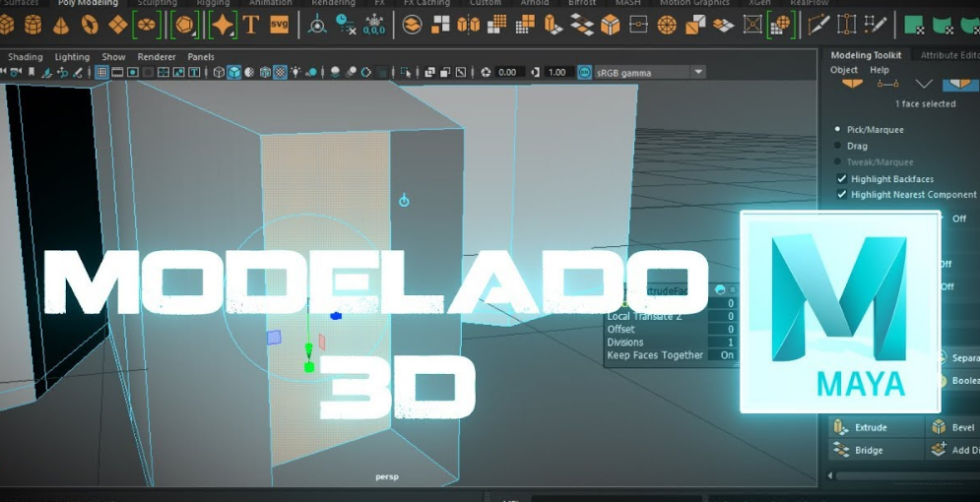Screen dimensions: 980x502
Task: Toggle the viewport grid display icon
Action: coord(101,73)
